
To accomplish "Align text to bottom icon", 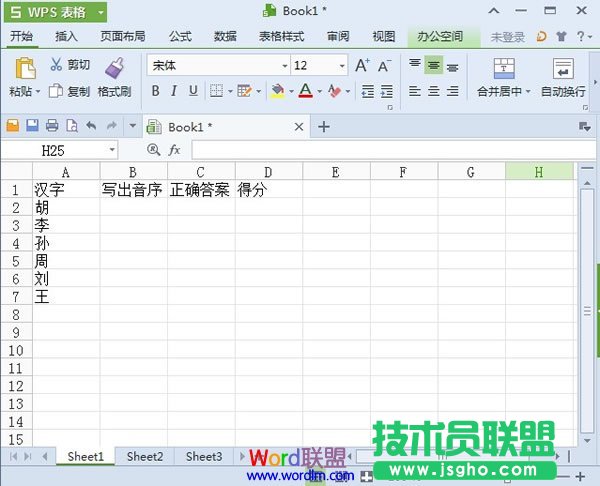I will pos(452,67).
